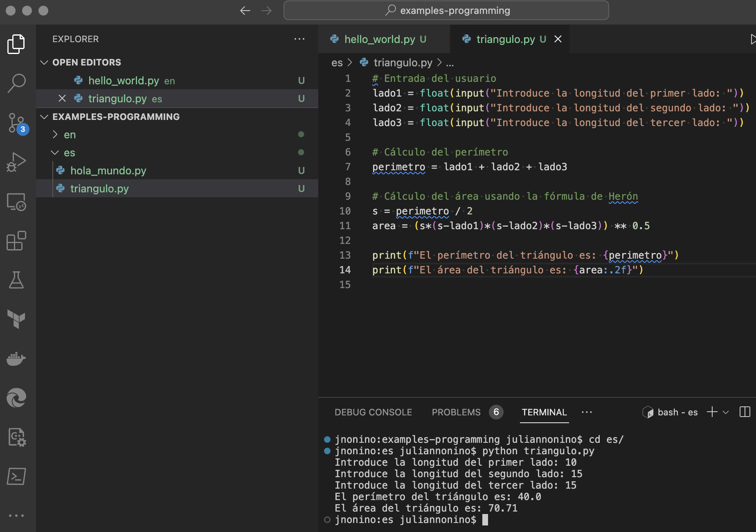756x532 pixels.
Task: Open the new terminal launch profile dropdown
Action: point(726,412)
